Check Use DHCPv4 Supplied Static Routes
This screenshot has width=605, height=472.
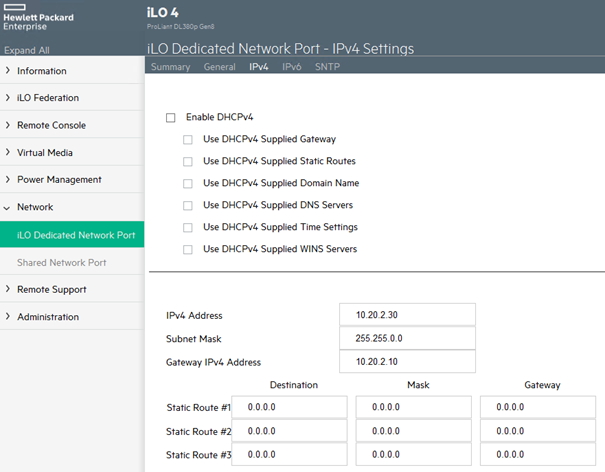click(188, 161)
